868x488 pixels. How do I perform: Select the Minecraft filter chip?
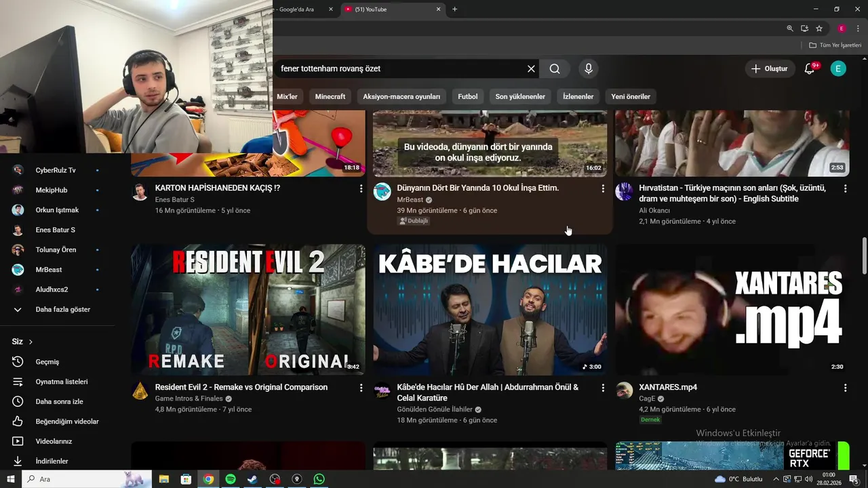click(330, 96)
